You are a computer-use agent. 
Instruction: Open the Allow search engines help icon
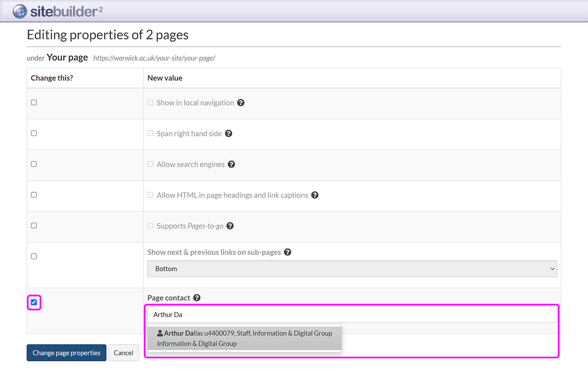(231, 164)
